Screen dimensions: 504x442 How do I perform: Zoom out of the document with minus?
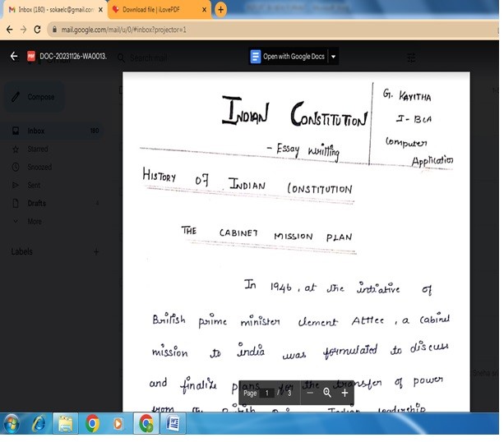[310, 394]
